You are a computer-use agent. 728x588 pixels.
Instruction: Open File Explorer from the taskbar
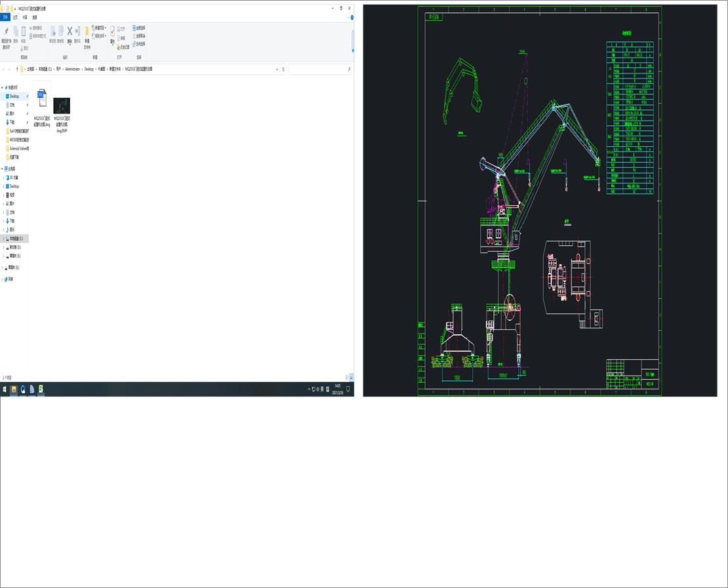(13, 389)
